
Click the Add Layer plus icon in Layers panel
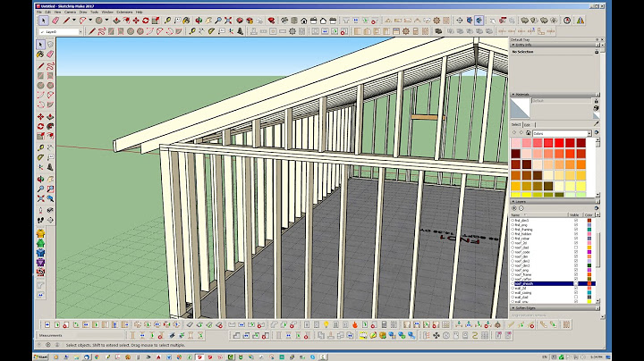click(514, 208)
